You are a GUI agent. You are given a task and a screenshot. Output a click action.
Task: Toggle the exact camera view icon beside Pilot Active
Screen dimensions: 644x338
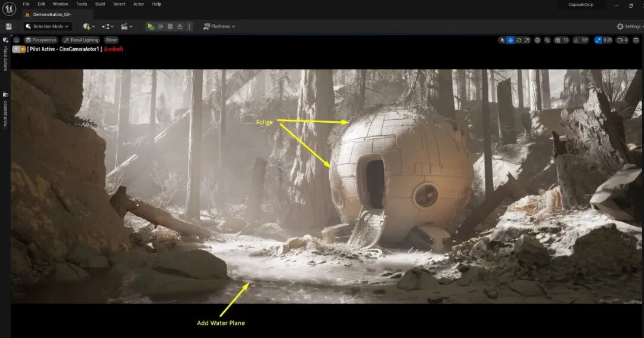coord(23,49)
